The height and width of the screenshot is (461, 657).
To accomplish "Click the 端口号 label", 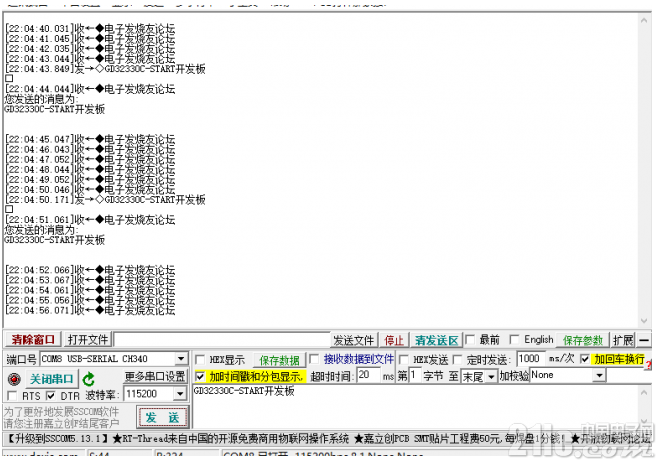I will coord(22,359).
